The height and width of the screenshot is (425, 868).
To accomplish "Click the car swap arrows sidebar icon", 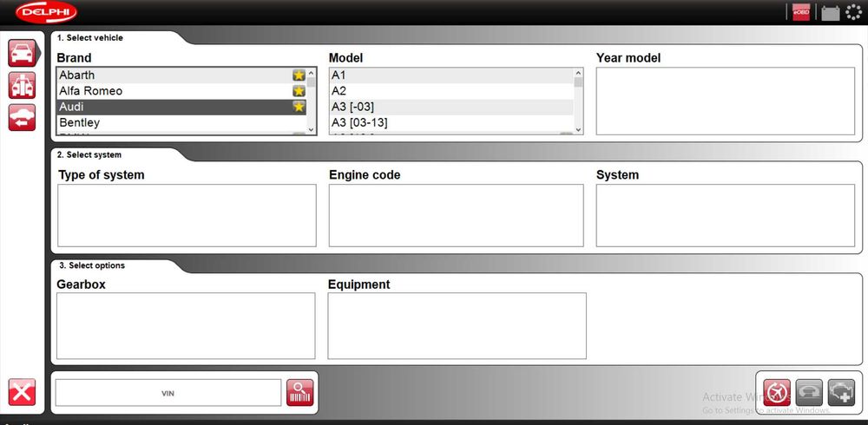I will coord(23,117).
